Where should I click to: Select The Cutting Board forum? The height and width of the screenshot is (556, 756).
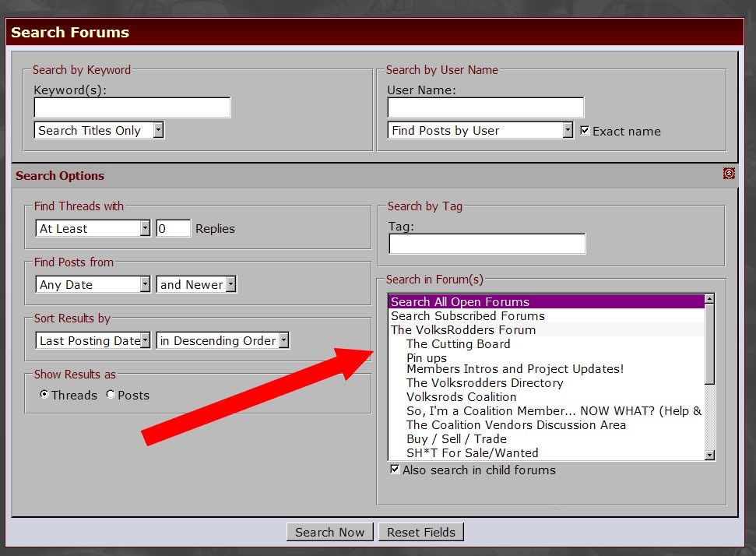point(547,343)
